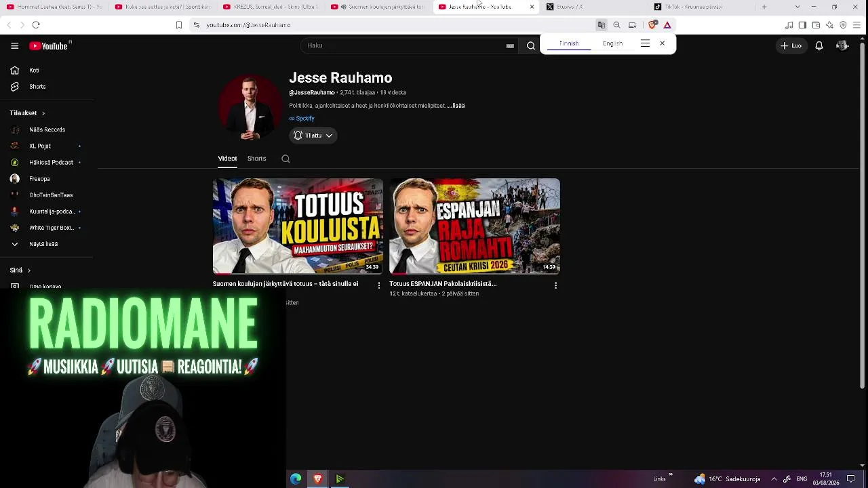This screenshot has width=868, height=488.
Task: Click the address bar URL
Action: pyautogui.click(x=248, y=25)
